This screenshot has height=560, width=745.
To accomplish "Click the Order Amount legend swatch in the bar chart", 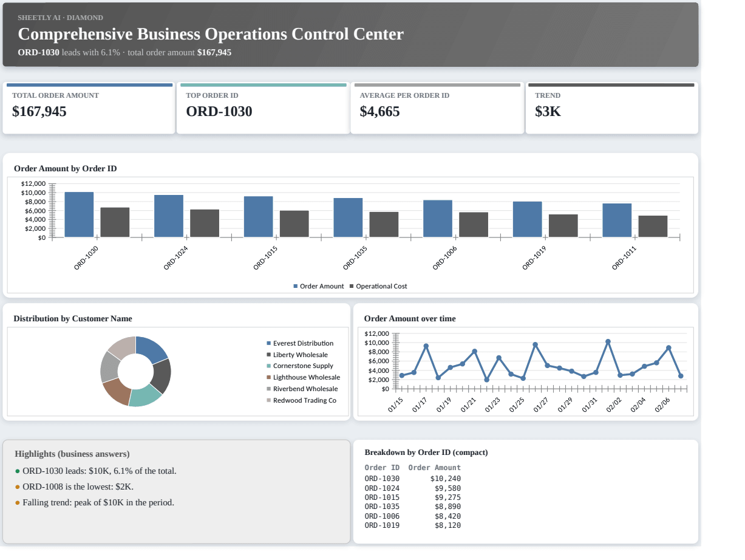I will [x=296, y=286].
